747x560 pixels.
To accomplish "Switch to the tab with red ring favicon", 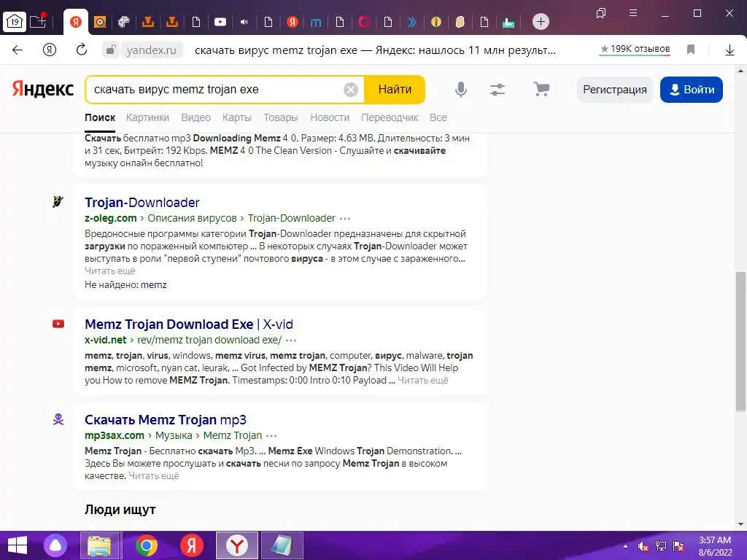I will [x=364, y=22].
